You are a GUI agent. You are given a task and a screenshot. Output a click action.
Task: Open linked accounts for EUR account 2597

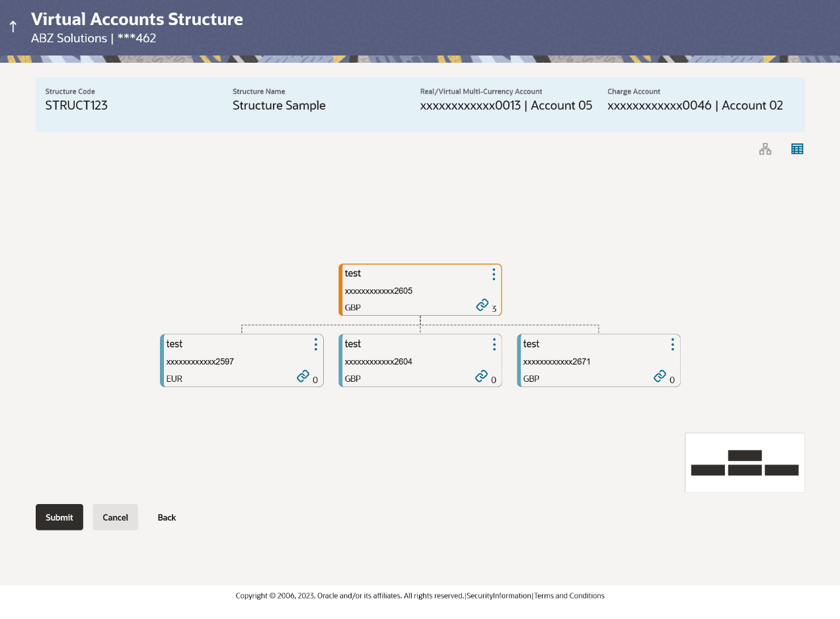303,376
